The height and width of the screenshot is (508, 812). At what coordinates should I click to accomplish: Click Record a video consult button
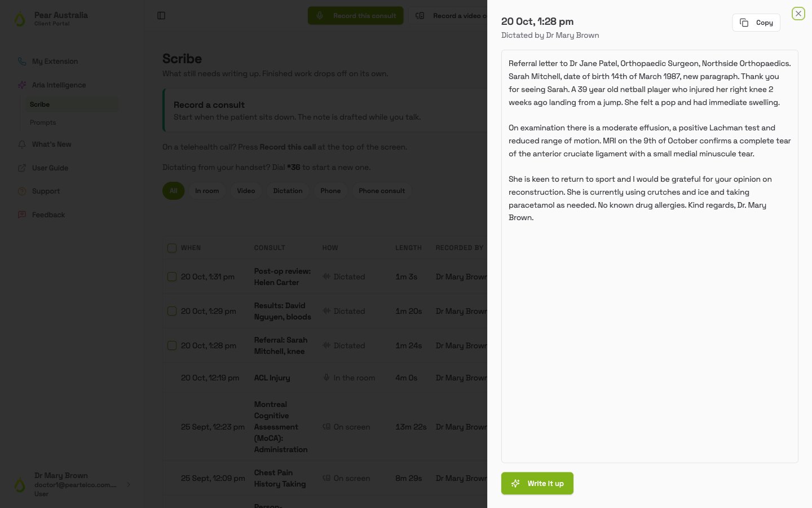tap(448, 16)
